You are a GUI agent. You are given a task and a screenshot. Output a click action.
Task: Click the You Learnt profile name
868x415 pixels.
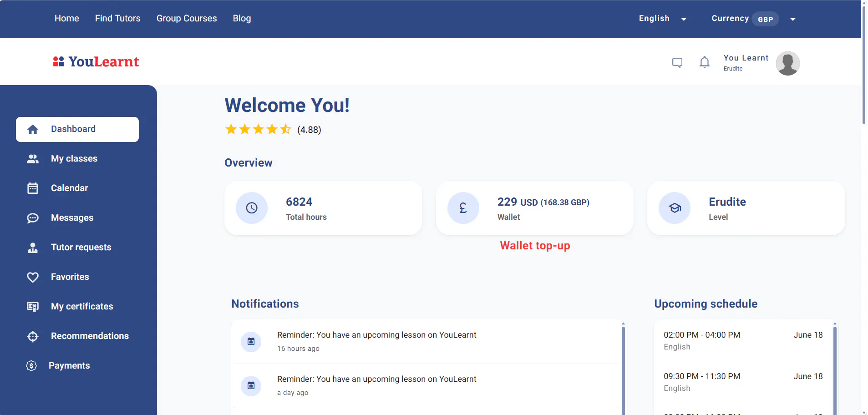click(x=746, y=58)
